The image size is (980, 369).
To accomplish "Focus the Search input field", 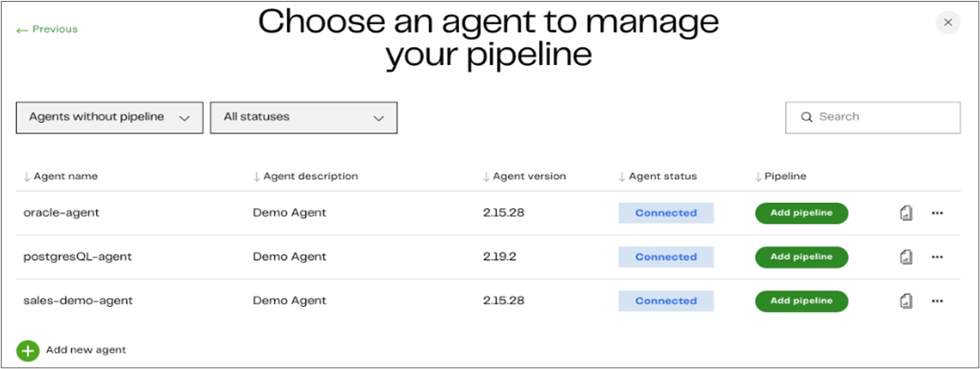I will click(x=872, y=117).
